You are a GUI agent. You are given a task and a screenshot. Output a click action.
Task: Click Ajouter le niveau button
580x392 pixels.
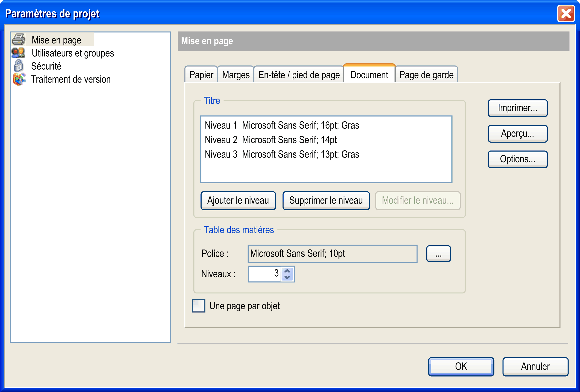point(238,200)
